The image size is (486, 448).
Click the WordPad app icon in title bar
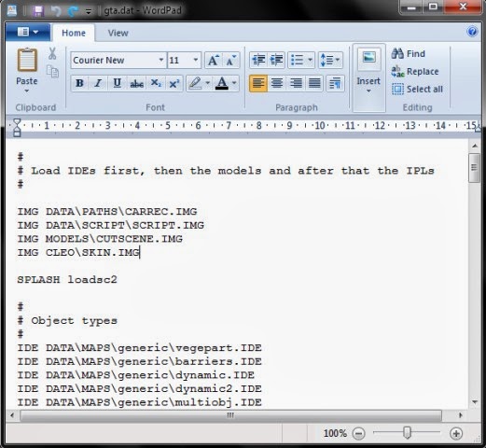[12, 10]
